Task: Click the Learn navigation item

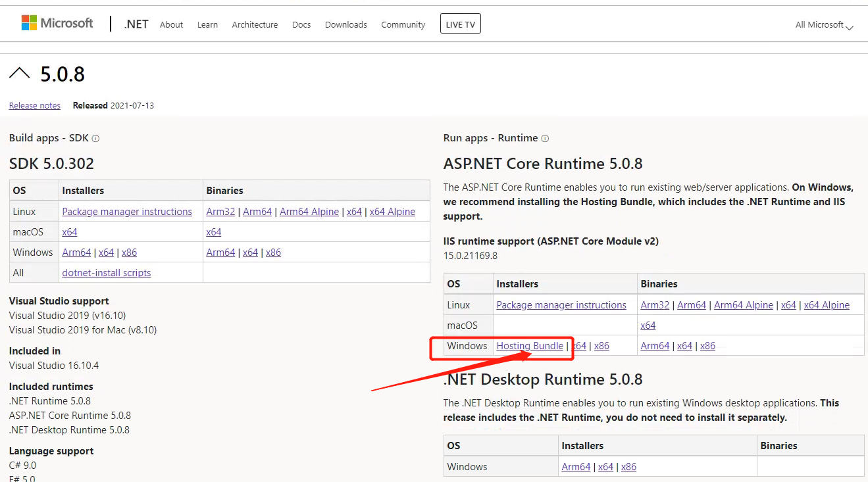Action: coord(207,24)
